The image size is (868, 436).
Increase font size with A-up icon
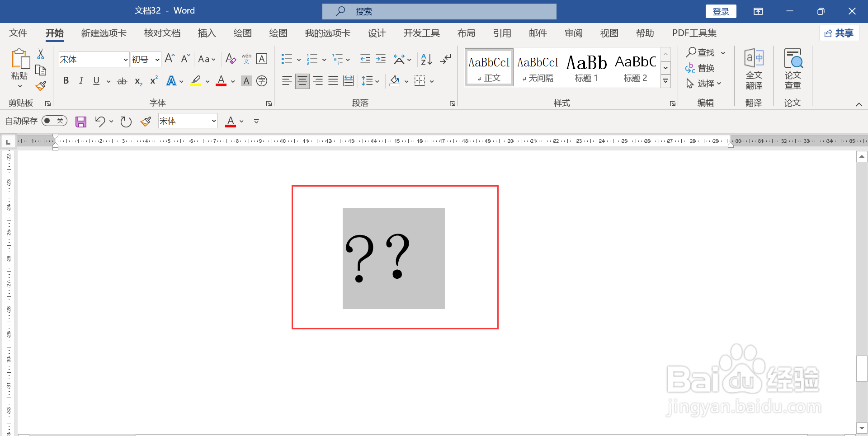click(170, 59)
